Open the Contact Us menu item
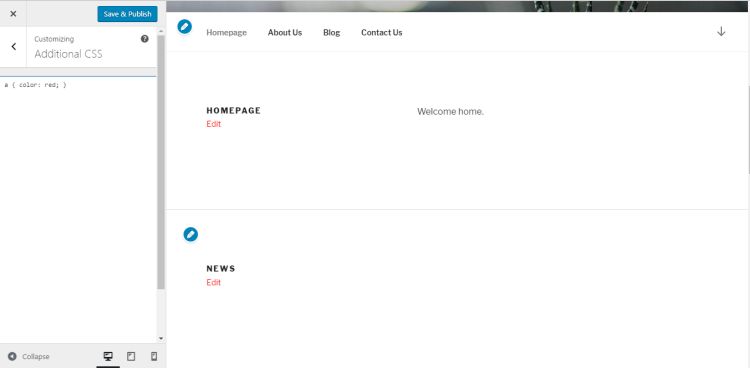750x368 pixels. (x=382, y=33)
